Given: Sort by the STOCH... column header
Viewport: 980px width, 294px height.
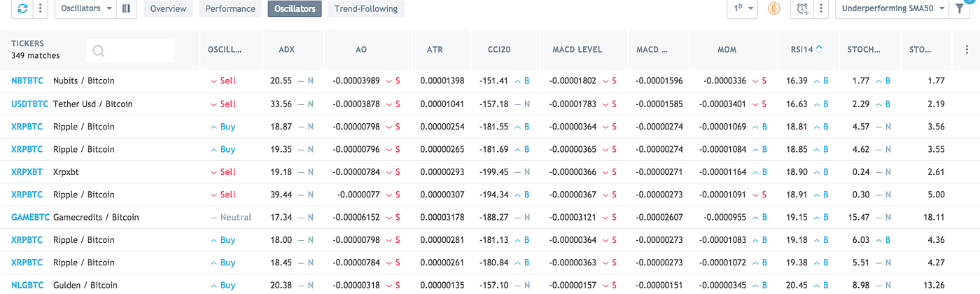Looking at the screenshot, I should point(864,50).
